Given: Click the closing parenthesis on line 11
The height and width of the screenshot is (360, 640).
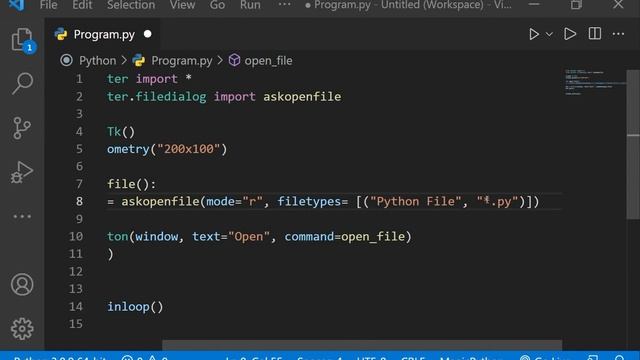Looking at the screenshot, I should tap(110, 254).
